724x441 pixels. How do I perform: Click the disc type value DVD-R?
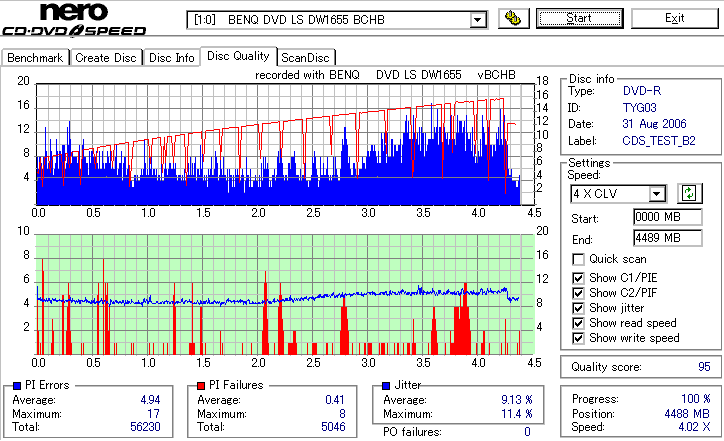[x=641, y=91]
